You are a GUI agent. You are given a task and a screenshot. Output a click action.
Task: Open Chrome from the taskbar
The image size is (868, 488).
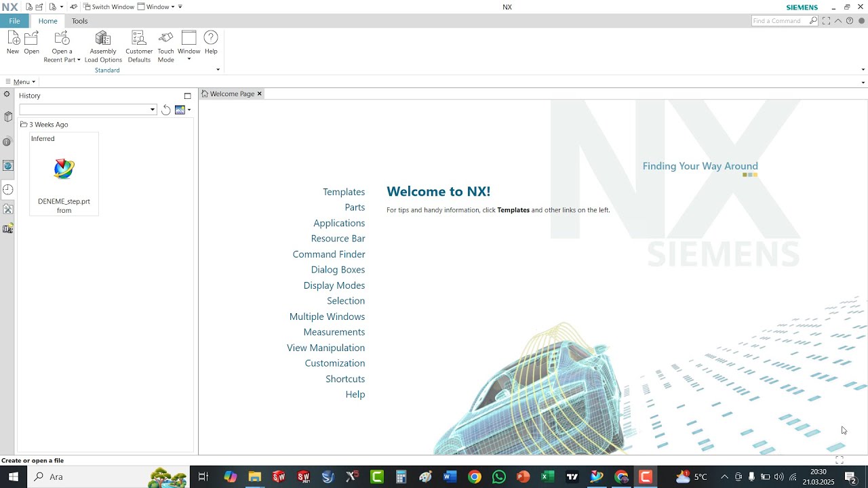click(x=474, y=477)
